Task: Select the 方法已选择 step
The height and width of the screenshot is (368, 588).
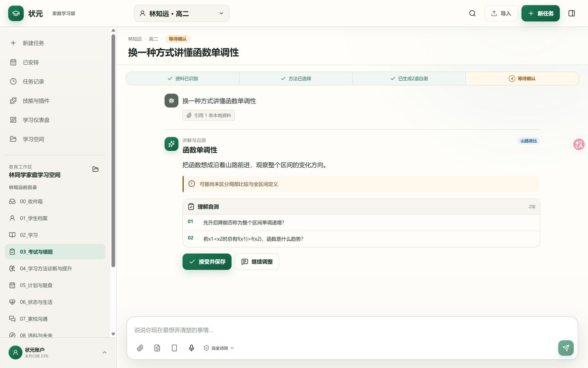Action: (296, 79)
